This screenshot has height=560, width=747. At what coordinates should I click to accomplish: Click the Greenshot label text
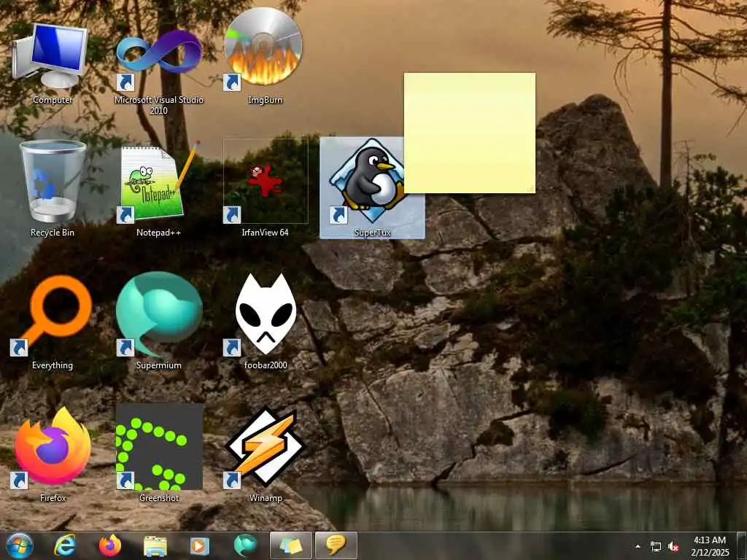[x=159, y=497]
